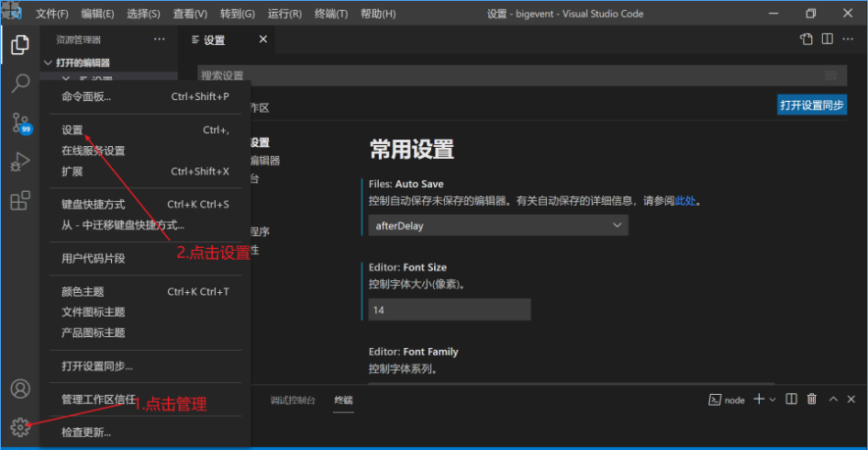Screen dimensions: 868x450
Task: Open the launch profile dropdown arrow beside plus
Action: pyautogui.click(x=773, y=399)
